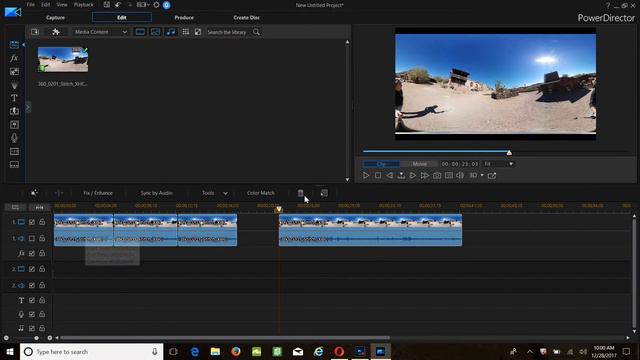The height and width of the screenshot is (360, 640).
Task: Click the timeline playhead marker
Action: point(279,209)
